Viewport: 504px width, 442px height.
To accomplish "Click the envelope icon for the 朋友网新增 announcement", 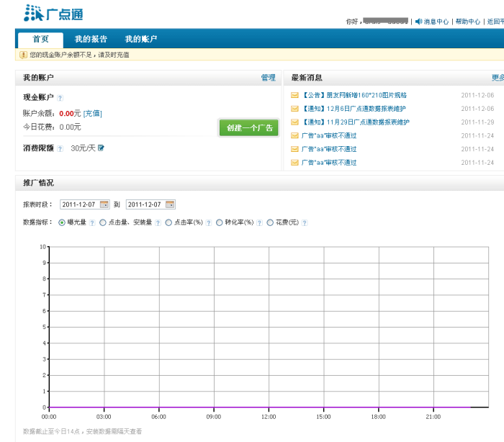I will [294, 95].
